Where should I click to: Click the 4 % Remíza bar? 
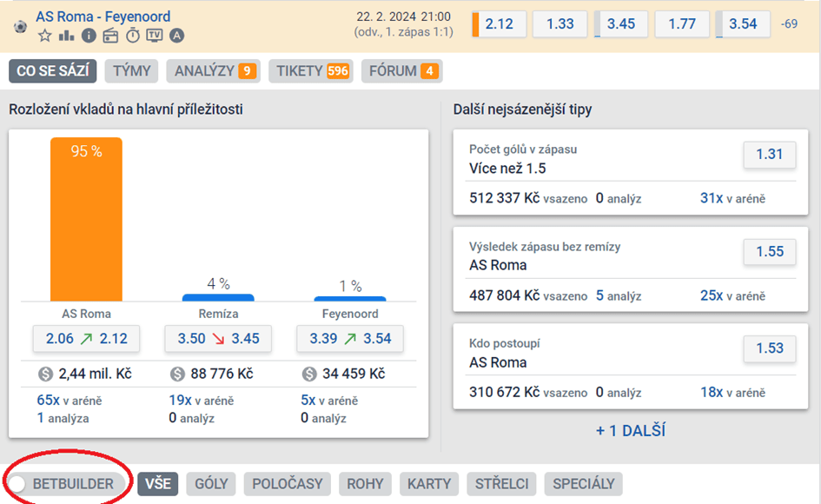pos(218,297)
